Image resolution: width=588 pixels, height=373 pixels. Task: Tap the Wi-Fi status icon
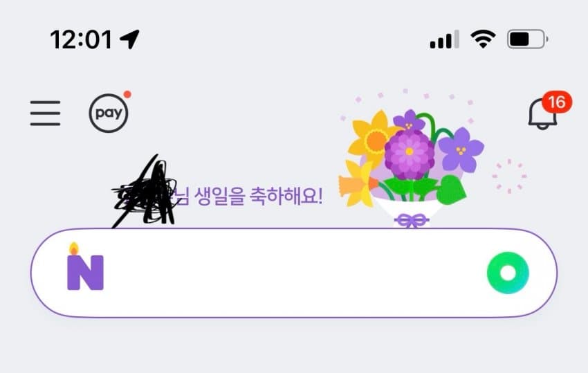point(483,39)
